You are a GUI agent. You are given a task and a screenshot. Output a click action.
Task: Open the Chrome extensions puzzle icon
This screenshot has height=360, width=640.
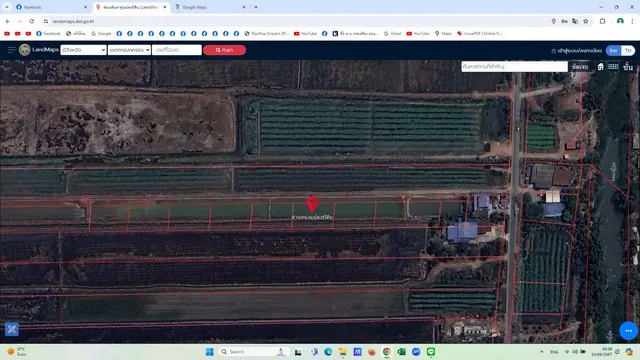(x=602, y=21)
